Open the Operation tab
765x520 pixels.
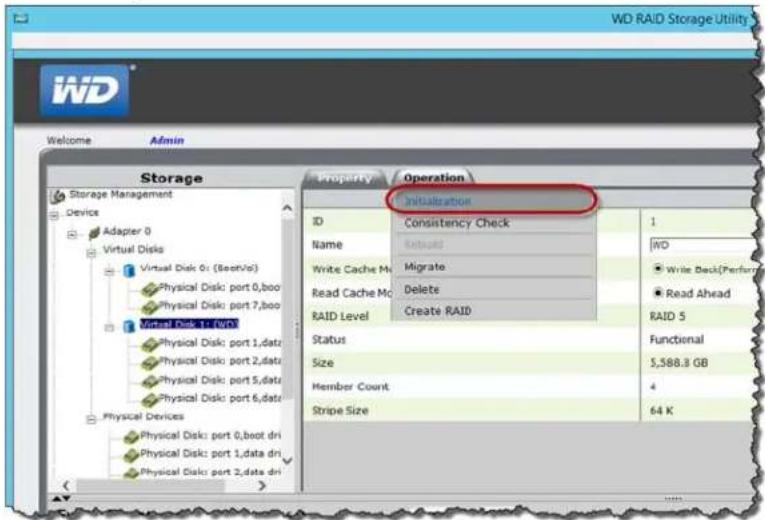[x=434, y=178]
